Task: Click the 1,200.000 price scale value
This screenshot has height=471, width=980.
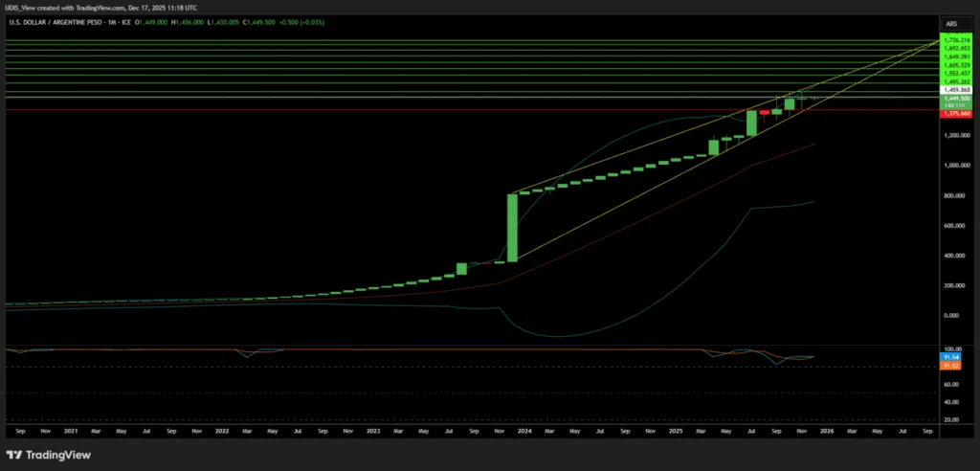Action: point(957,135)
